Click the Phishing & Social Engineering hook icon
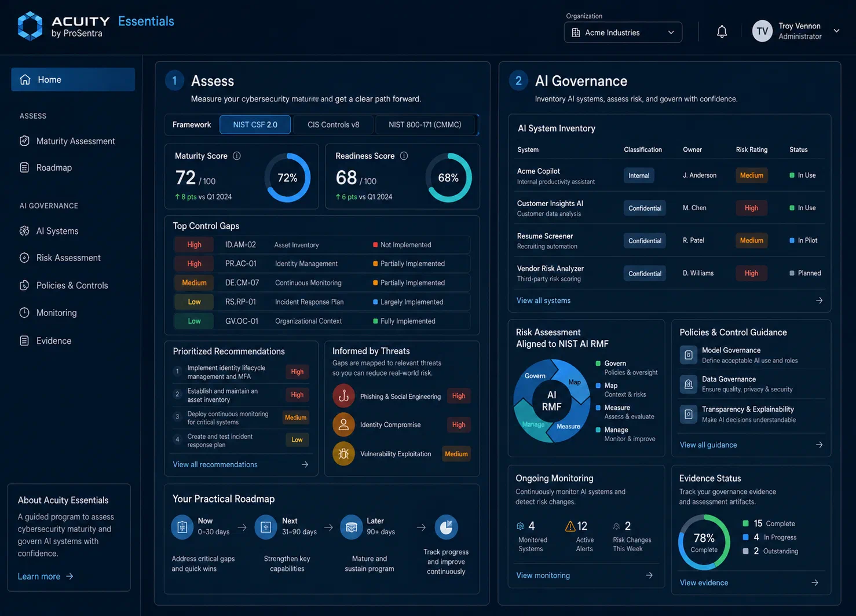This screenshot has height=616, width=856. click(343, 396)
